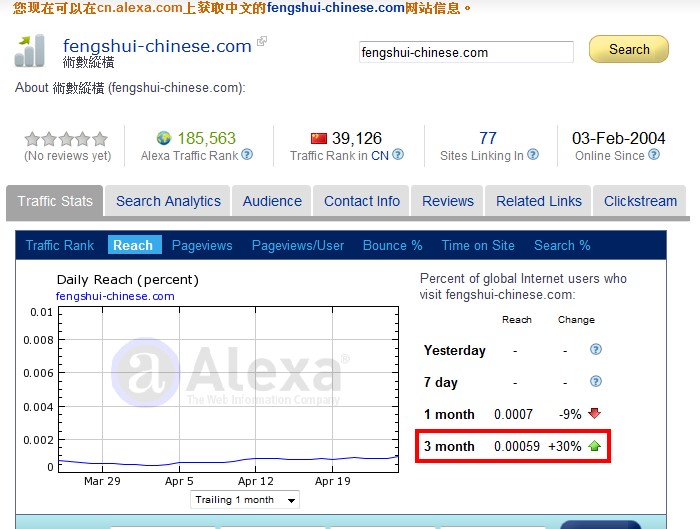Click help icon next to Sites Linking In
The height and width of the screenshot is (529, 700).
coord(533,155)
